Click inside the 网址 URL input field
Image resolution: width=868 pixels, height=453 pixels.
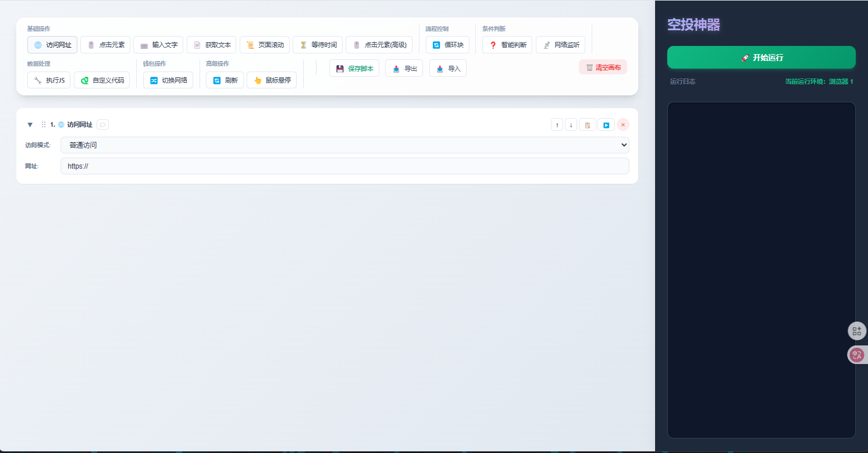click(345, 166)
